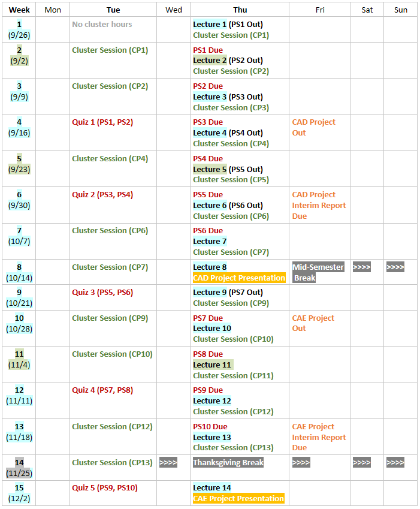Screen dimensions: 420x509
Task: Click Friday '>>>>' marker in week 14
Action: (301, 462)
